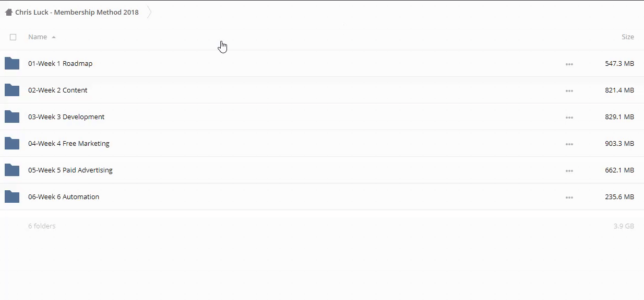Open more options for 02-Week 2 Content
The height and width of the screenshot is (300, 644).
tap(569, 91)
